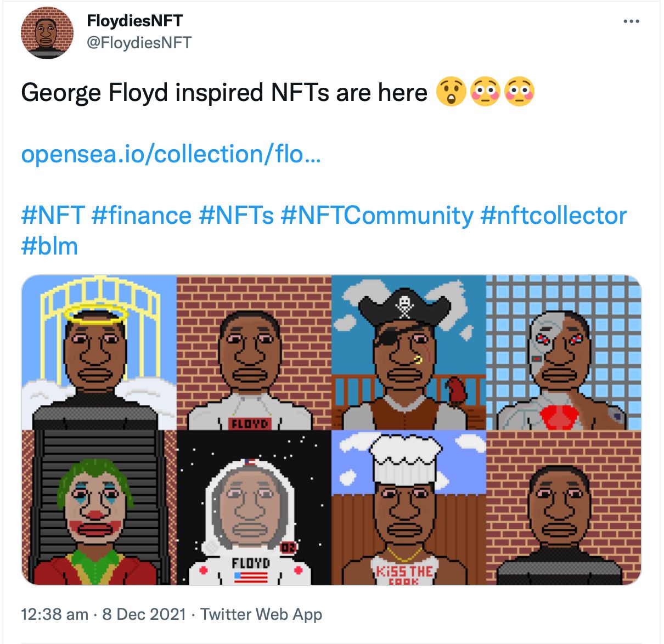Click the @FloydiesNFT handle

(139, 43)
